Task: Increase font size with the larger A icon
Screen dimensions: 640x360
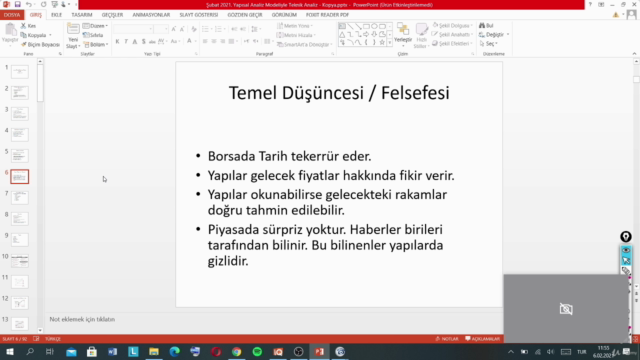Action: click(x=173, y=29)
